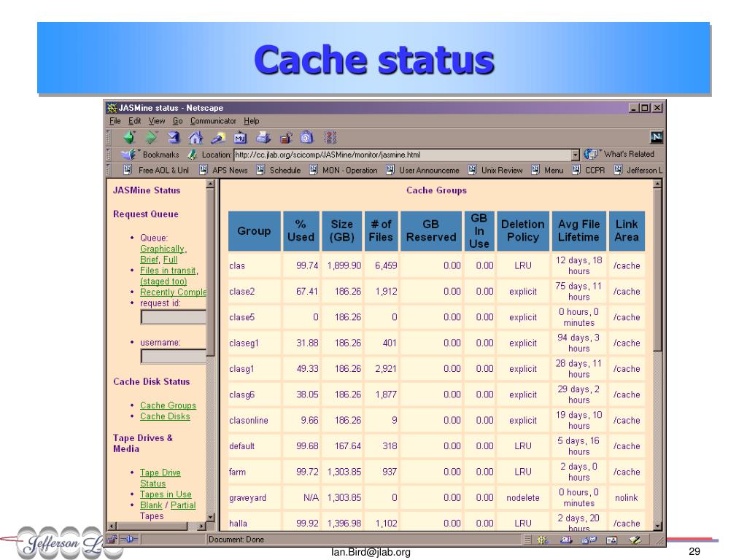Open the Partial tapes link
The image size is (747, 560).
click(183, 505)
